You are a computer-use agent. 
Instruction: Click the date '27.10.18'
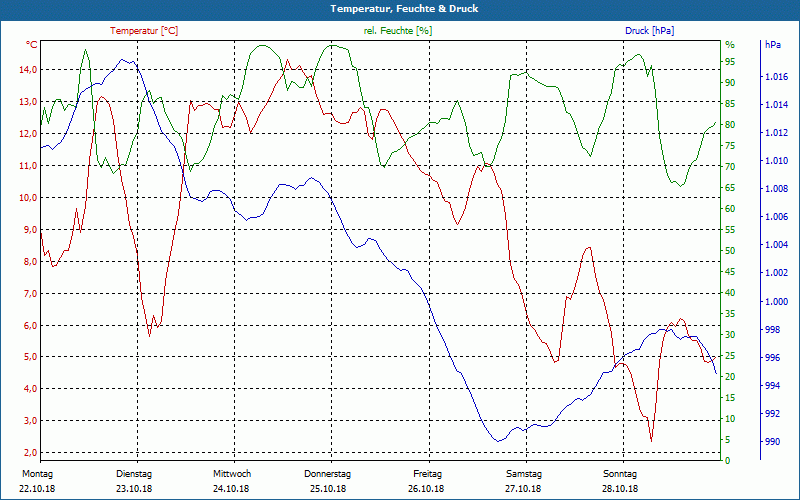(x=523, y=489)
